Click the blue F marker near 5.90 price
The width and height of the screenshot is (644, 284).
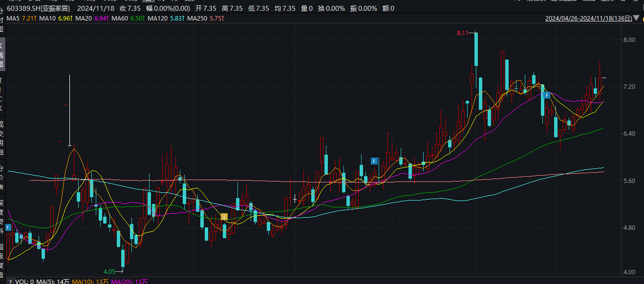coord(374,161)
